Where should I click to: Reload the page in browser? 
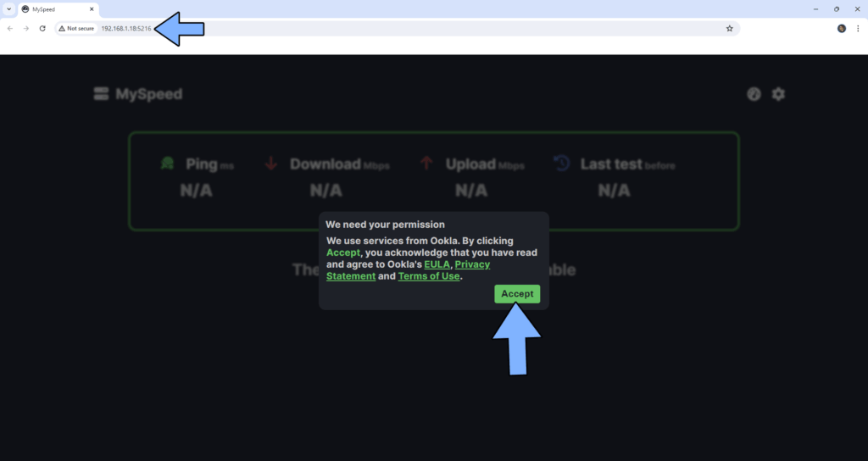click(42, 28)
